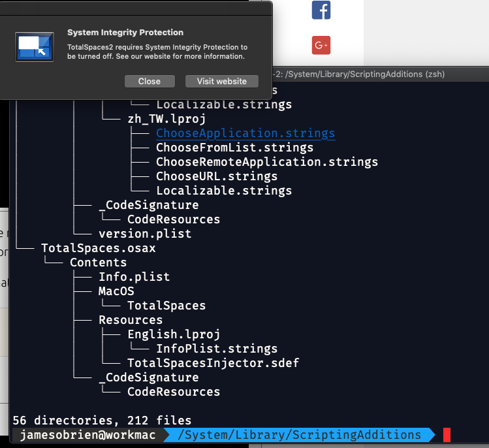Click terminal title bar ScriptingAdditions (zsh)

coord(358,74)
